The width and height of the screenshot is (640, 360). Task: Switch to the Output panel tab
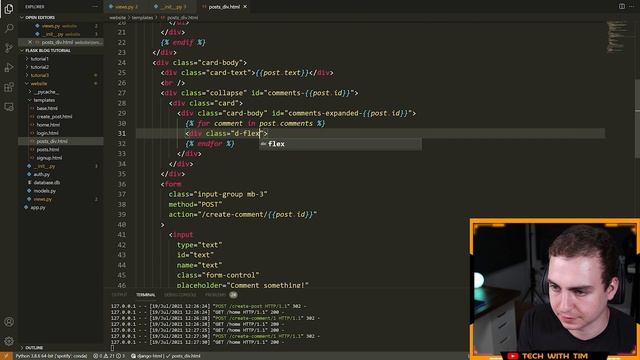point(119,295)
